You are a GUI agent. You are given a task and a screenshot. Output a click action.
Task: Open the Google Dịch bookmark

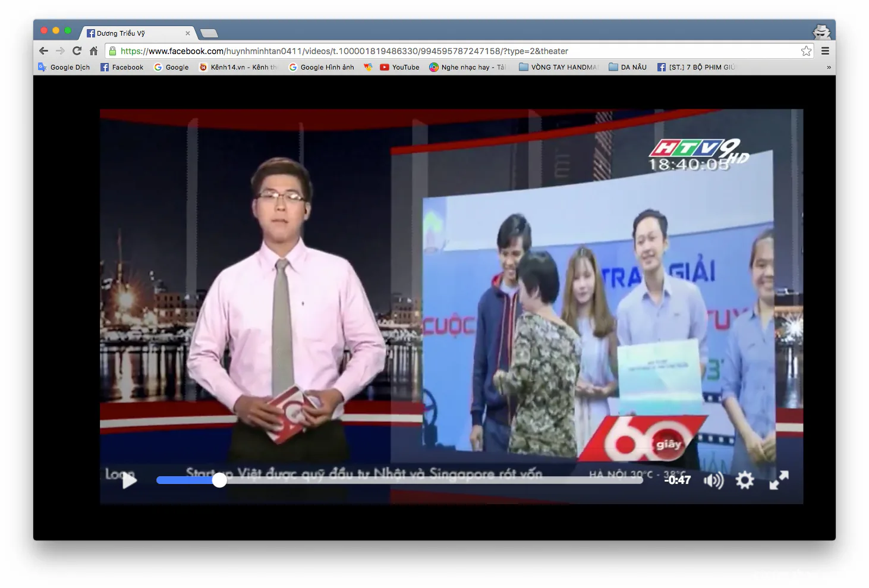[64, 67]
